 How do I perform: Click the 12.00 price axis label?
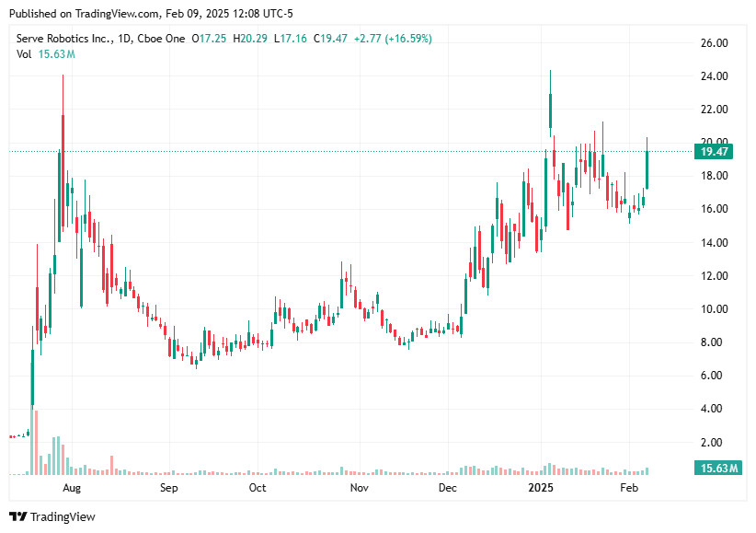point(714,275)
